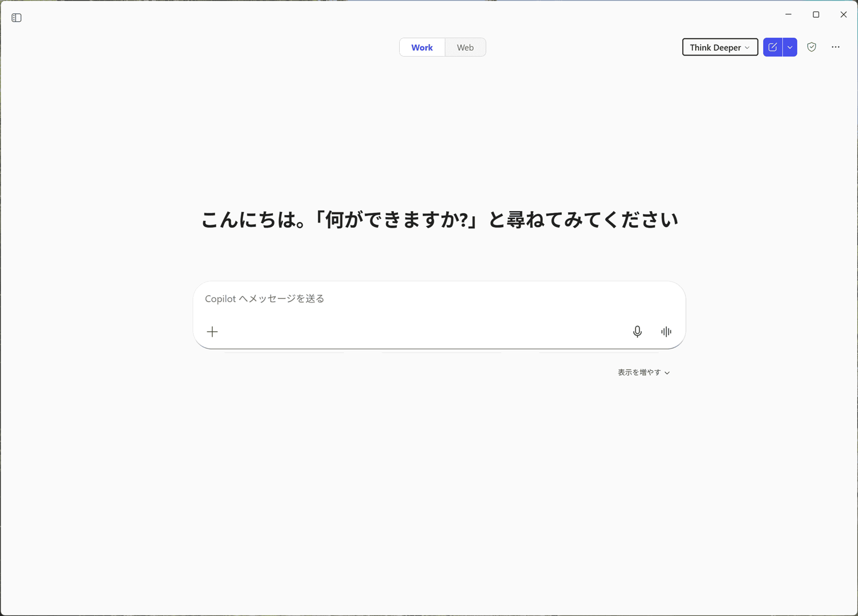
Task: Open the more options ellipsis menu
Action: [x=836, y=47]
